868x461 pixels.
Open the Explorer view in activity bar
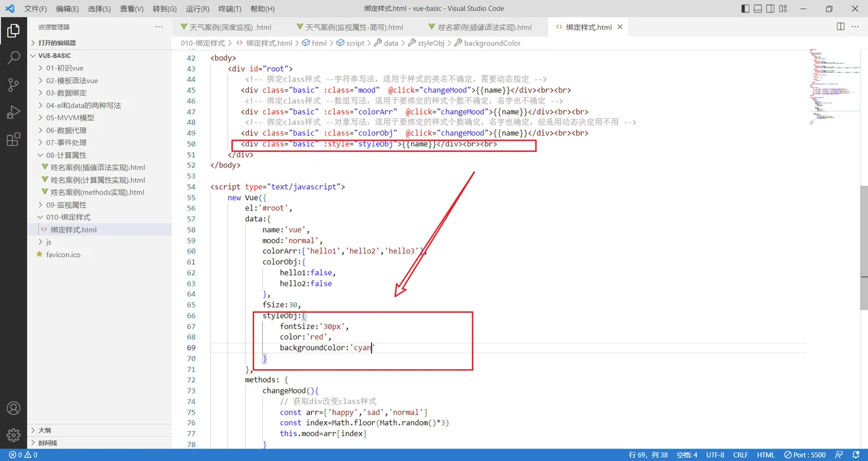tap(13, 30)
